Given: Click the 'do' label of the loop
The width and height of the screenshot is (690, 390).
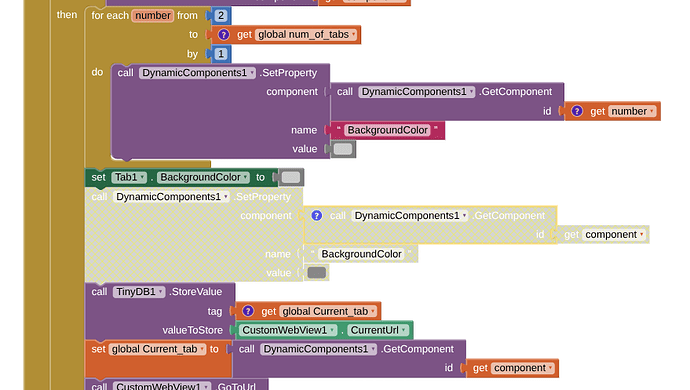Looking at the screenshot, I should tap(97, 72).
